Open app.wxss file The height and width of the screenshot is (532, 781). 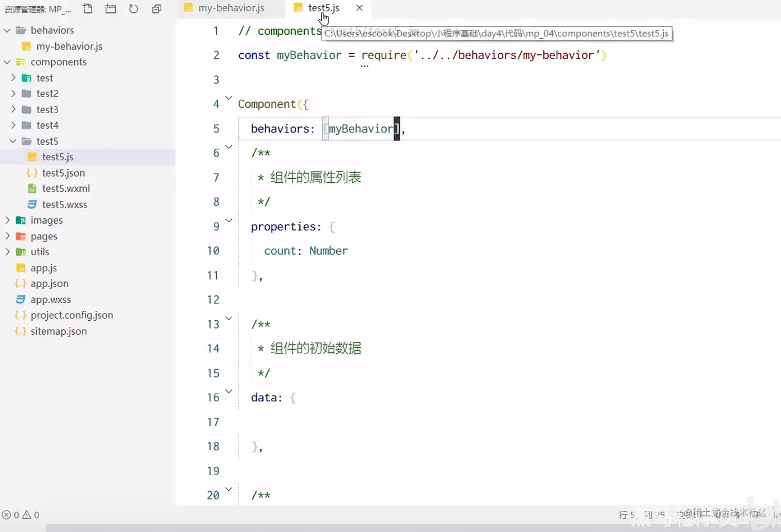[51, 300]
